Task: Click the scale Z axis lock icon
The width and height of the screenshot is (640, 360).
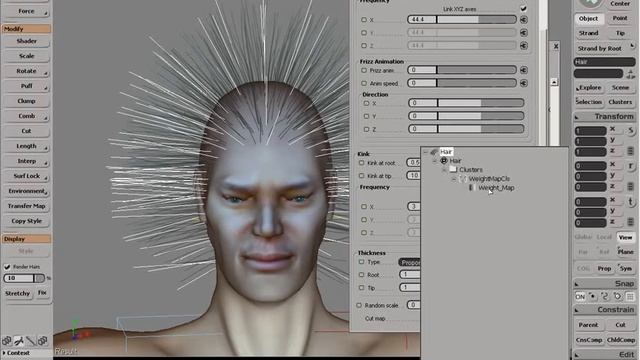Action: 631,151
